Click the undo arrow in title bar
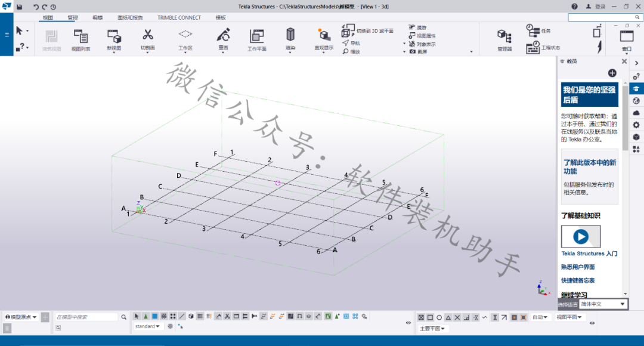 [x=36, y=7]
